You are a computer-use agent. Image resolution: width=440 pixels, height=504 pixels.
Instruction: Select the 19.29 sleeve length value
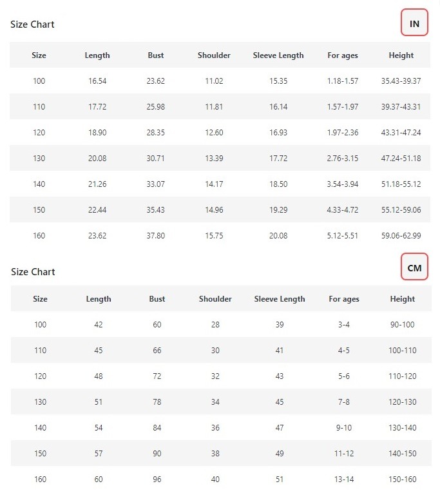[x=278, y=210]
